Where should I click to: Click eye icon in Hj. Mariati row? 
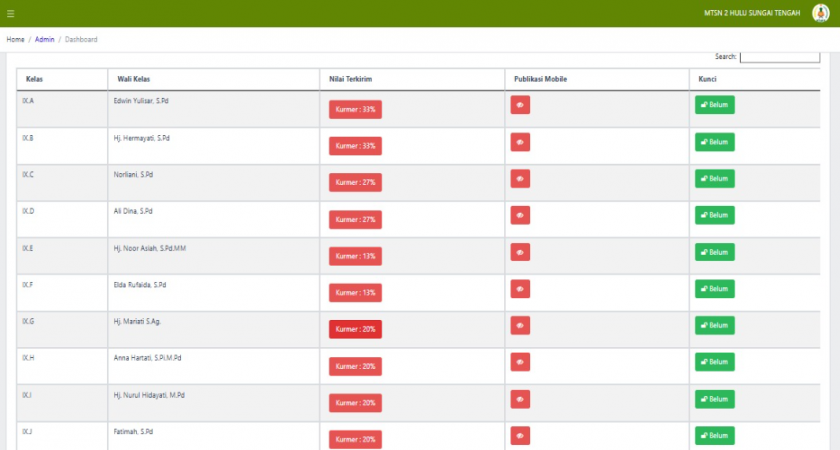(520, 326)
